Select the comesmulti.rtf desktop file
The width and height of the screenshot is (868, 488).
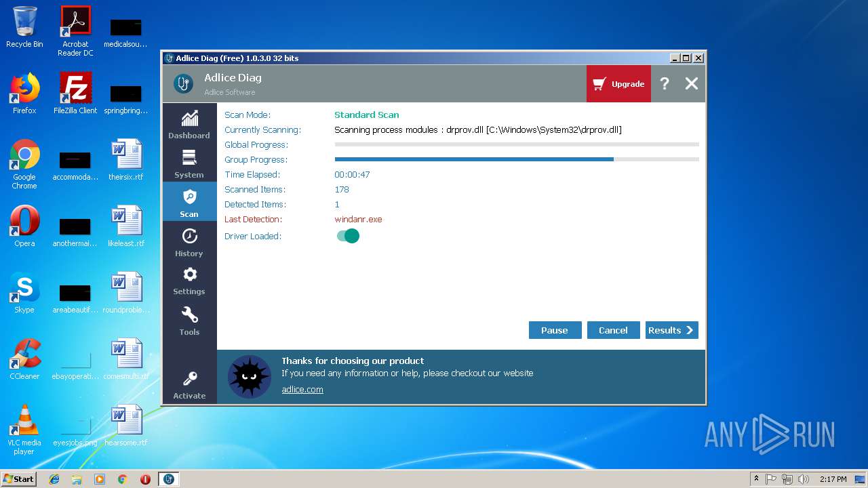pos(126,359)
